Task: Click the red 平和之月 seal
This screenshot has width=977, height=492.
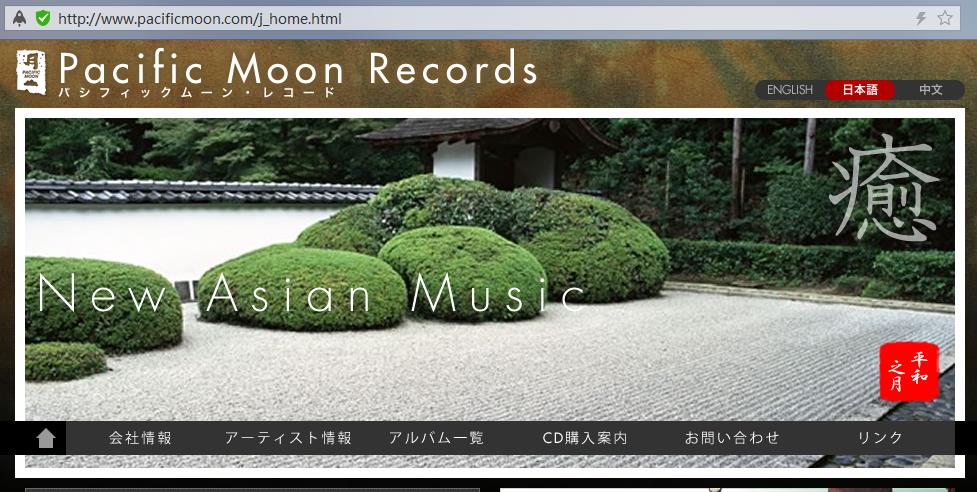Action: [x=909, y=372]
